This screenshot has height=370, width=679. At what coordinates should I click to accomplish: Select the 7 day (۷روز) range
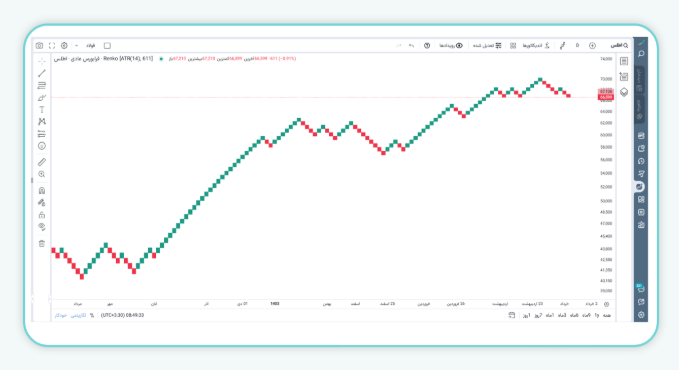(x=538, y=315)
